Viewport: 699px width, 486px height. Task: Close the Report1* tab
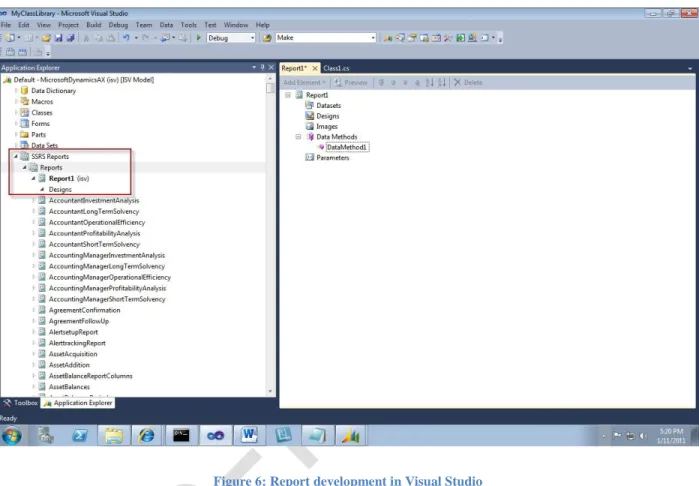(x=315, y=68)
